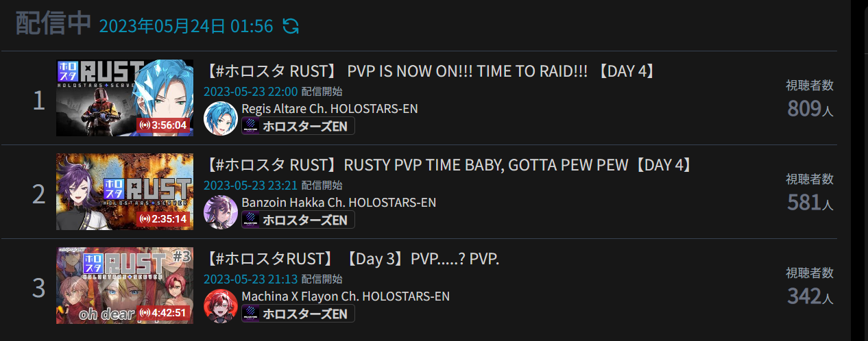Viewport: 868px width, 341px height.
Task: Click Machina X Flayon's channel avatar icon
Action: click(221, 305)
